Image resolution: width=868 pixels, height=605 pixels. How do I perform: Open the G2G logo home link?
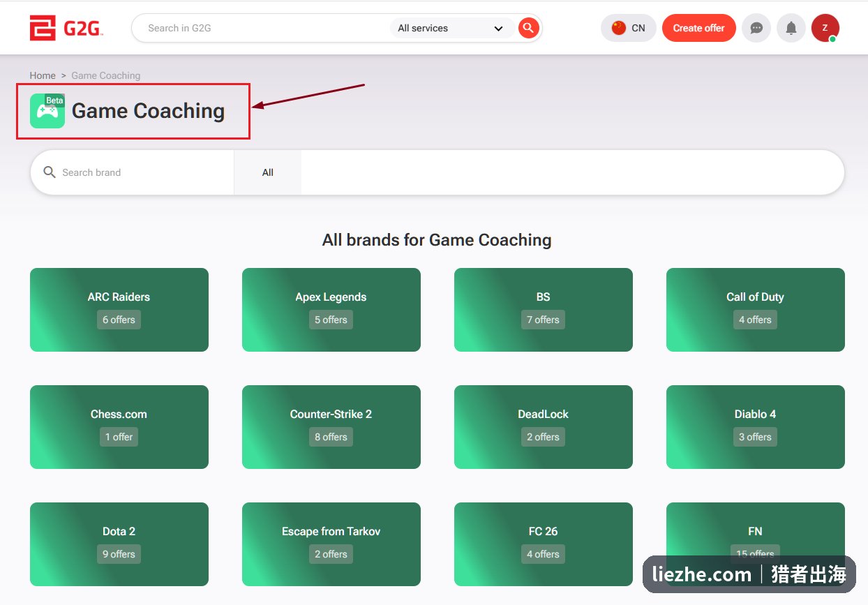click(66, 28)
